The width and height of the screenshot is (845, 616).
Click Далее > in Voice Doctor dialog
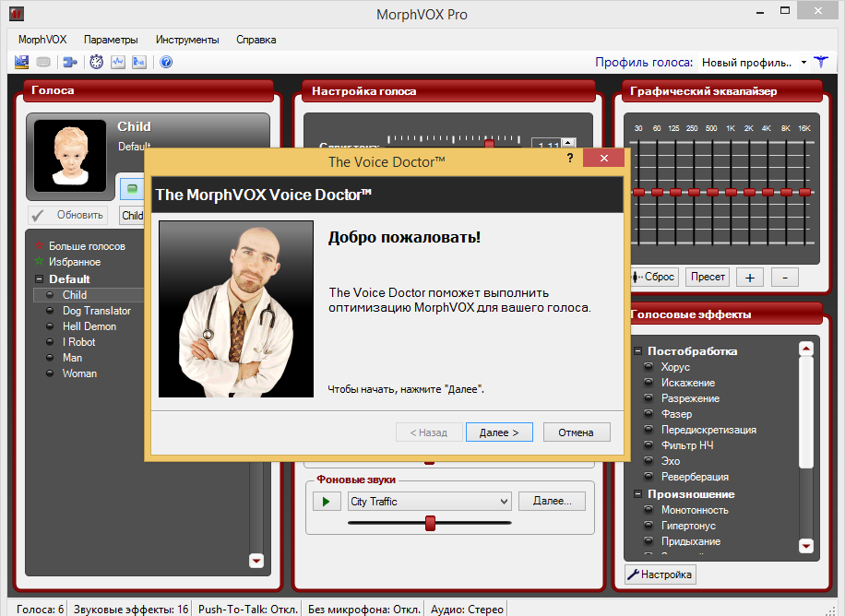pyautogui.click(x=499, y=432)
